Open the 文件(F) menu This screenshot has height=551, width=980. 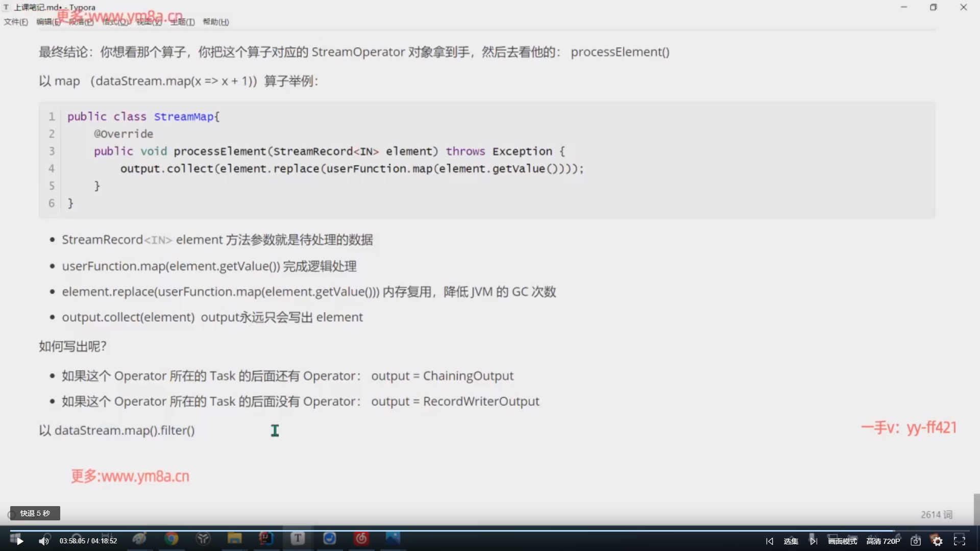tap(16, 22)
